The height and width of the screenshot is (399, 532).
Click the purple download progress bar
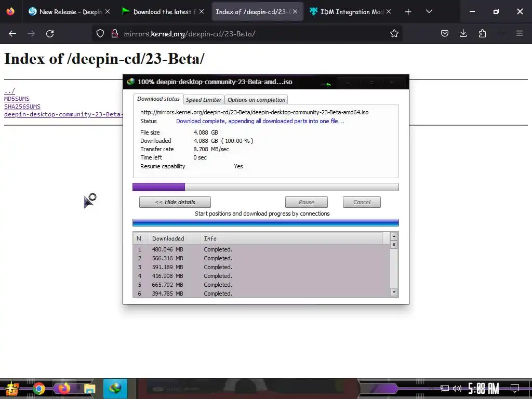click(x=265, y=187)
